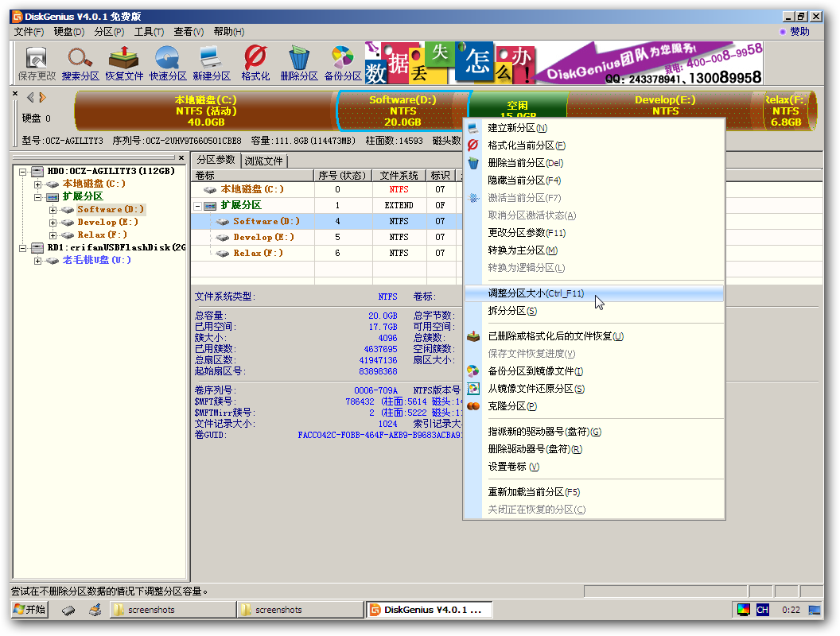The height and width of the screenshot is (636, 840).
Task: Open the 文件(F) menu
Action: (x=29, y=32)
